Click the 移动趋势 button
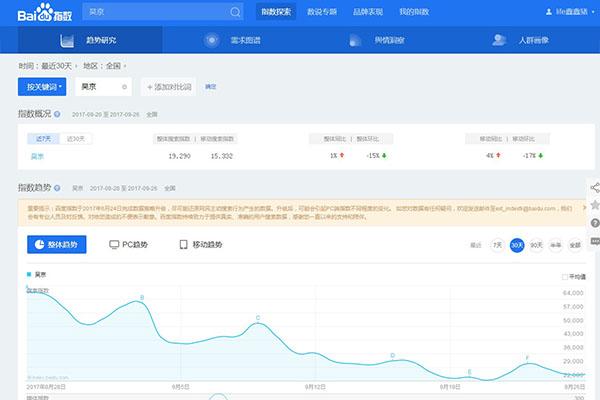Viewport: 600px width, 400px height. click(x=200, y=244)
